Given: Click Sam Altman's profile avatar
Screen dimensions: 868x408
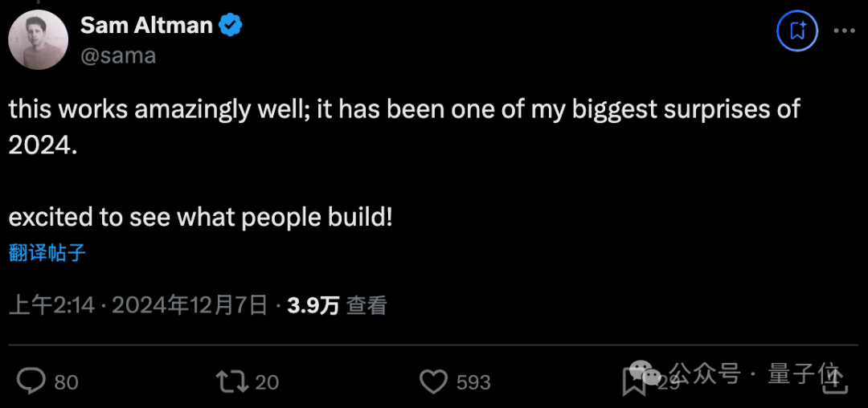Looking at the screenshot, I should pos(38,41).
